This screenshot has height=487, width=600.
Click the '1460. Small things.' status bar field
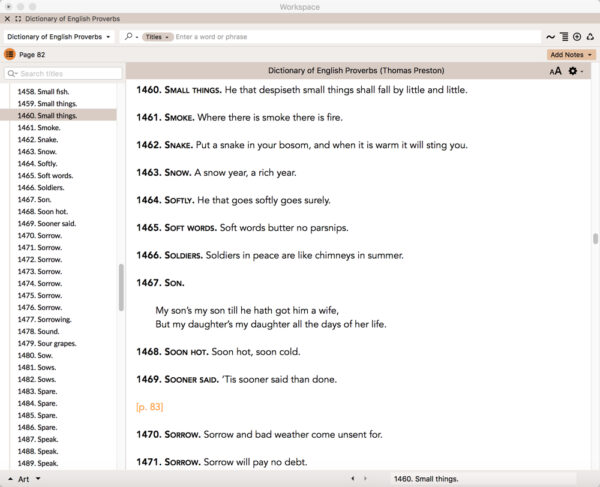(484, 479)
